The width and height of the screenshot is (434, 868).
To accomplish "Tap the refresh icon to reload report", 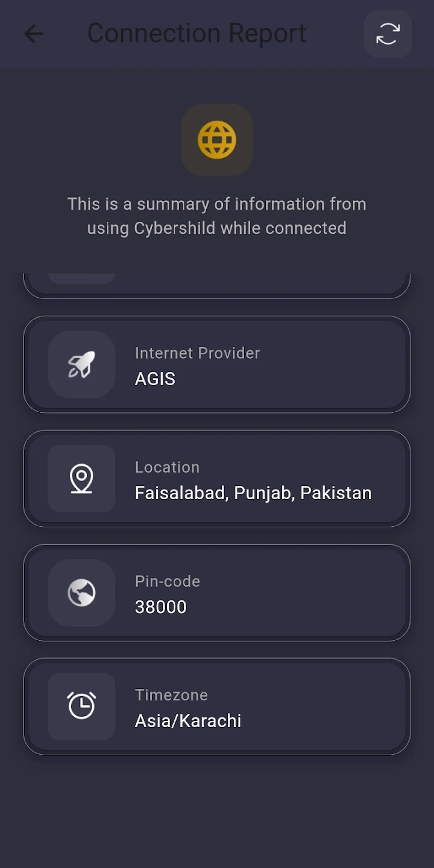I will [388, 33].
